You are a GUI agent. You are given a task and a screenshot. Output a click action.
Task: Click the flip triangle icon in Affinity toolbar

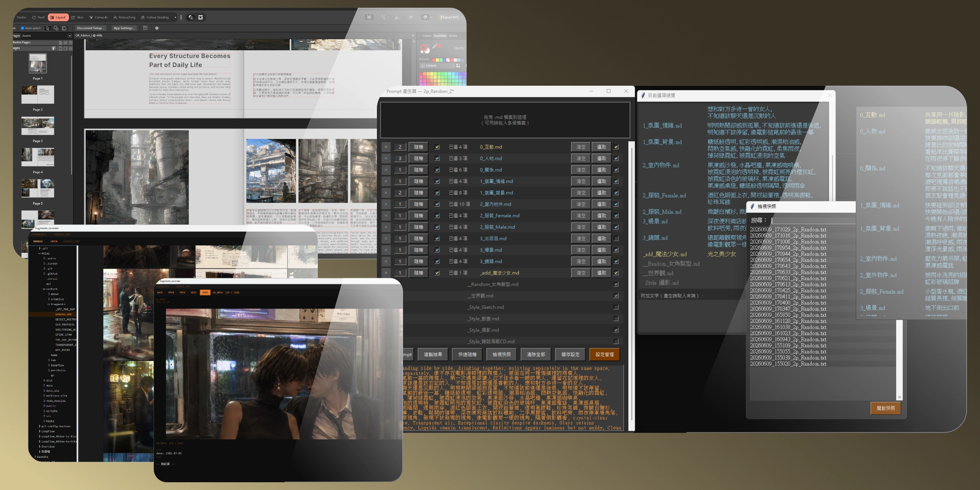click(x=397, y=18)
